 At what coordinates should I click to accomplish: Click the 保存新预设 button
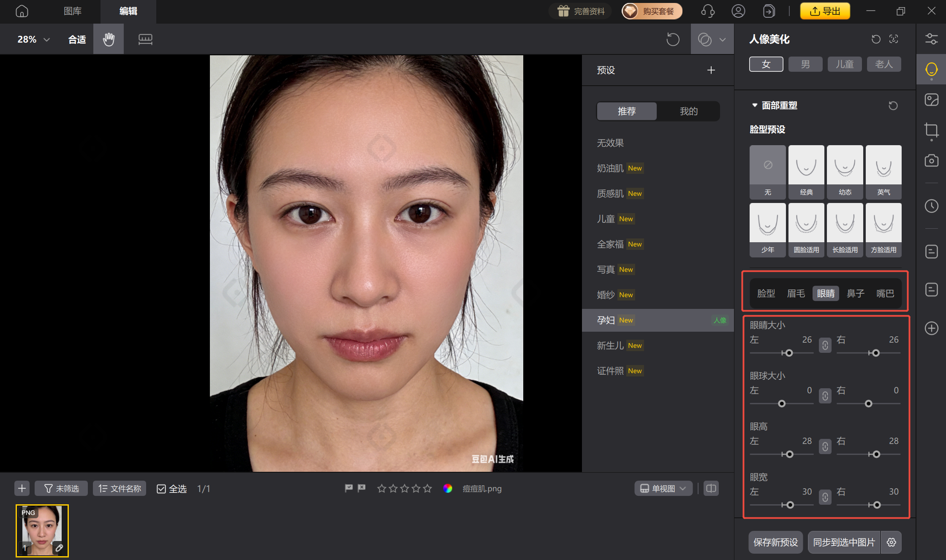(x=775, y=542)
